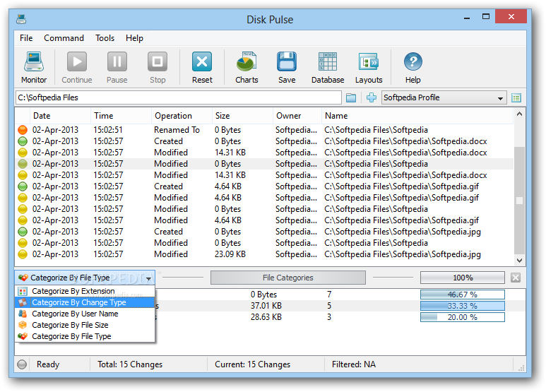The image size is (546, 392).
Task: Choose Categorize By Extension option
Action: pos(85,291)
